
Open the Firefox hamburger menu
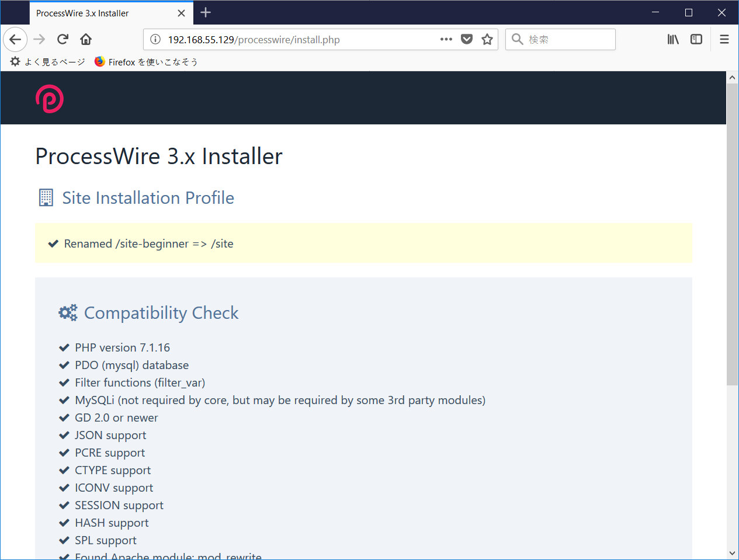(724, 39)
